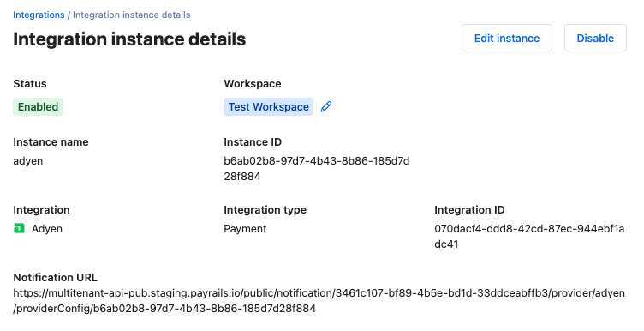Screen dimensions: 644x331
Task: Click the Notification URL value text
Action: pos(319,301)
